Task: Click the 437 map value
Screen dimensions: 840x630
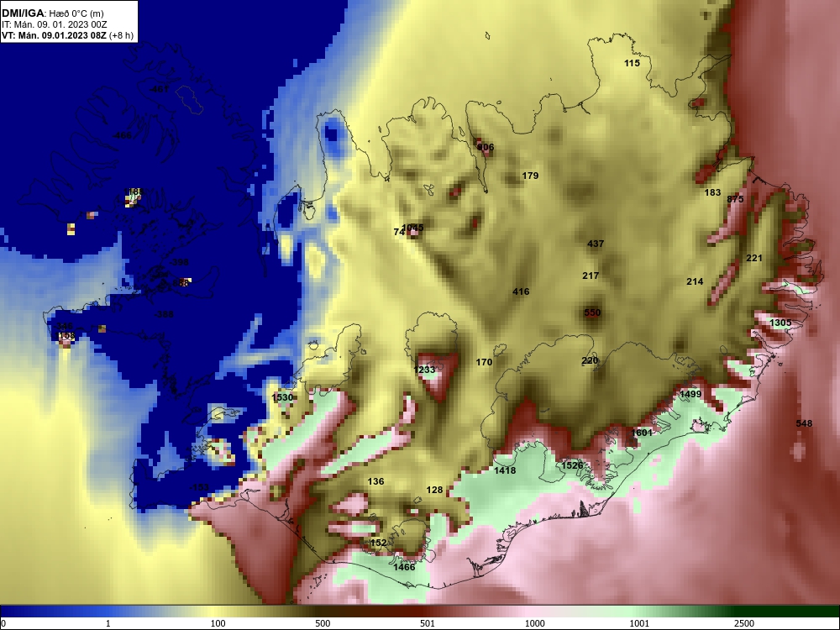Action: pyautogui.click(x=596, y=244)
